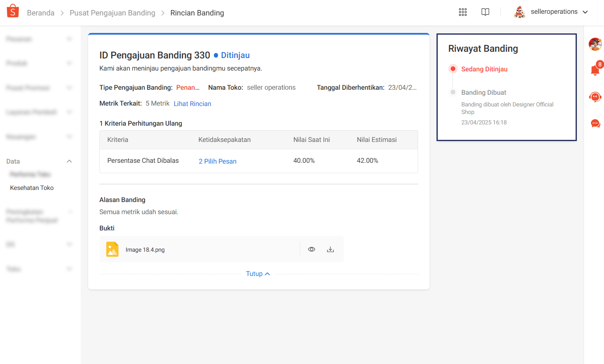Click the Riwayat Banding panel title
The width and height of the screenshot is (604, 364).
pyautogui.click(x=483, y=48)
